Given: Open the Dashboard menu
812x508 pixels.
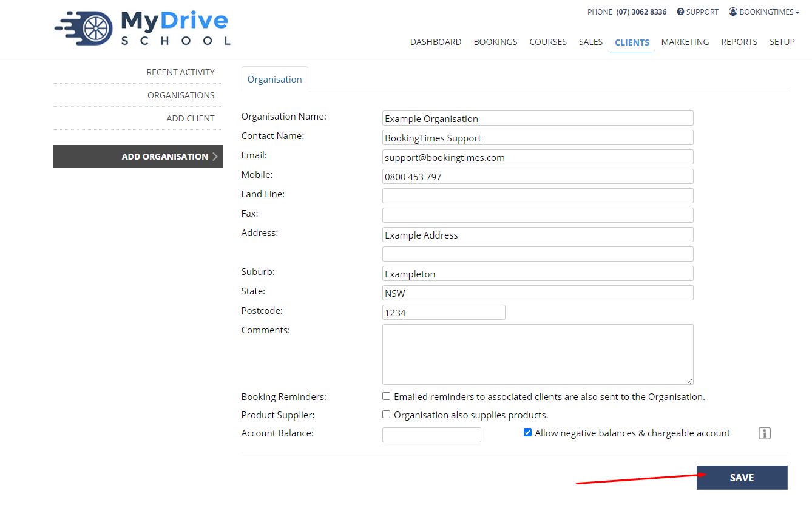Looking at the screenshot, I should click(x=436, y=42).
